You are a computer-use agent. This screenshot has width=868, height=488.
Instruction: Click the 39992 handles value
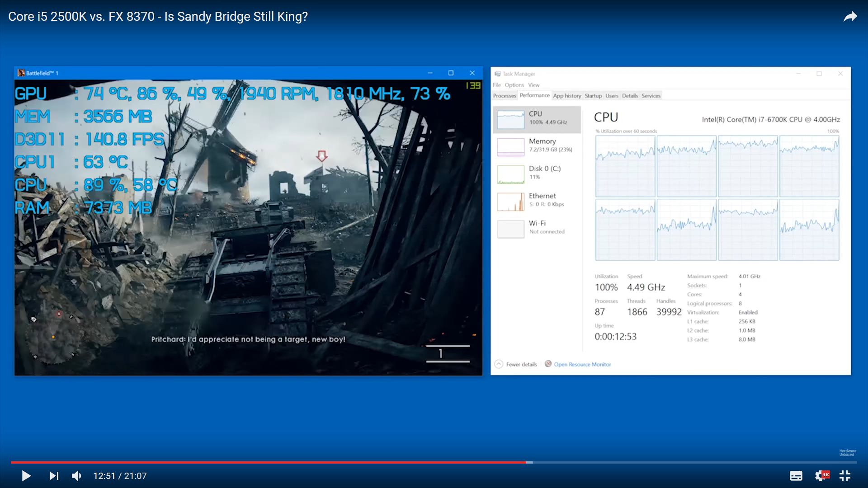point(669,312)
